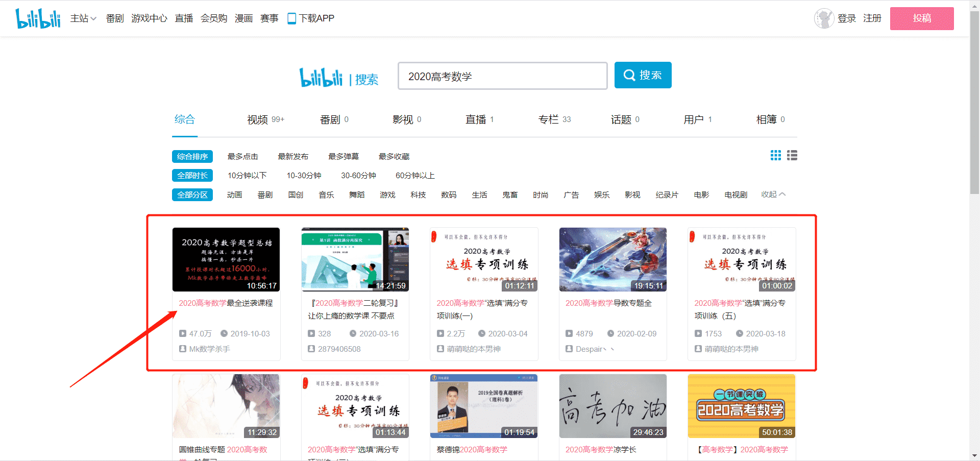The height and width of the screenshot is (461, 980).
Task: Select the 直播 1 results tab
Action: (x=480, y=119)
